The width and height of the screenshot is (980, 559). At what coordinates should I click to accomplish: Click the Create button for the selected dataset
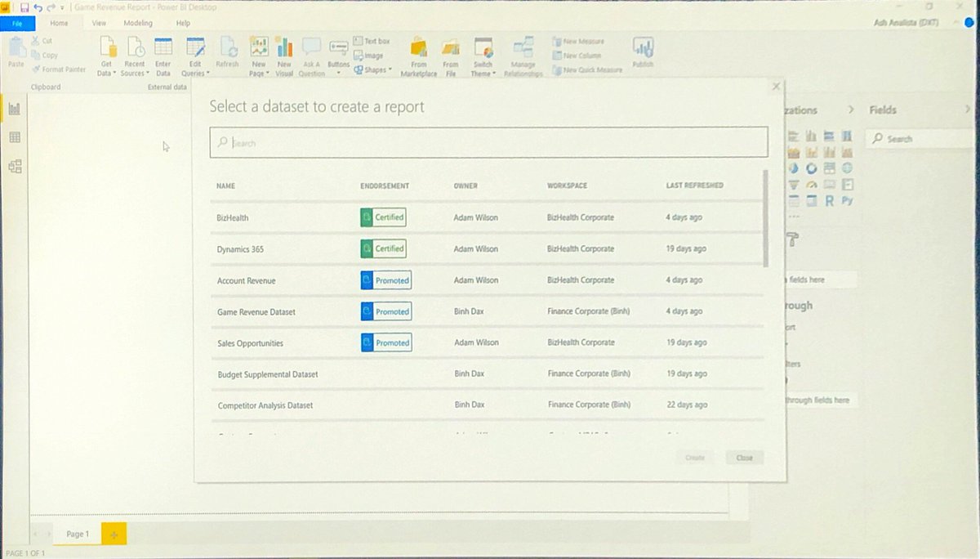695,458
